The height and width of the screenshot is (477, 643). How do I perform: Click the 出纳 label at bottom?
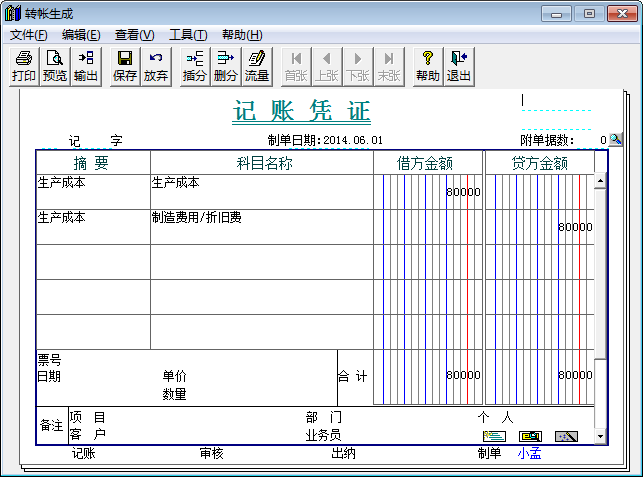(343, 453)
